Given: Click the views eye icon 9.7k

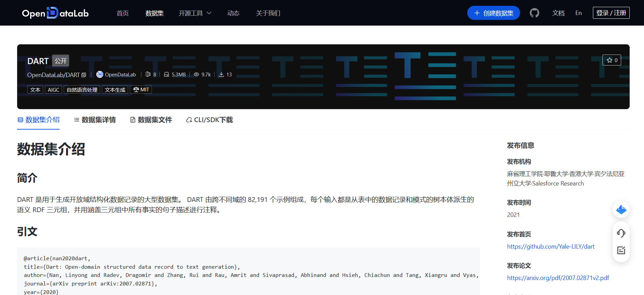Looking at the screenshot, I should pos(196,74).
